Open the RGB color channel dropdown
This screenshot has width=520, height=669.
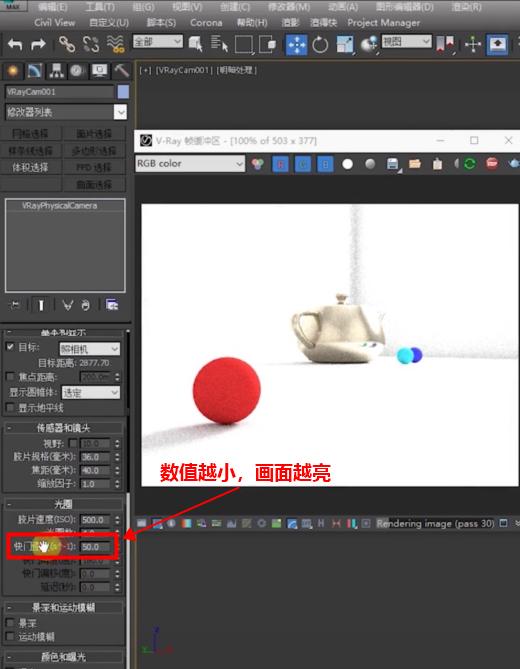pos(190,163)
